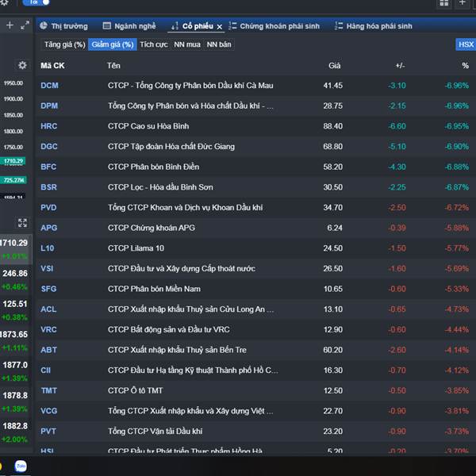Open the DCM stock symbol

pos(49,86)
